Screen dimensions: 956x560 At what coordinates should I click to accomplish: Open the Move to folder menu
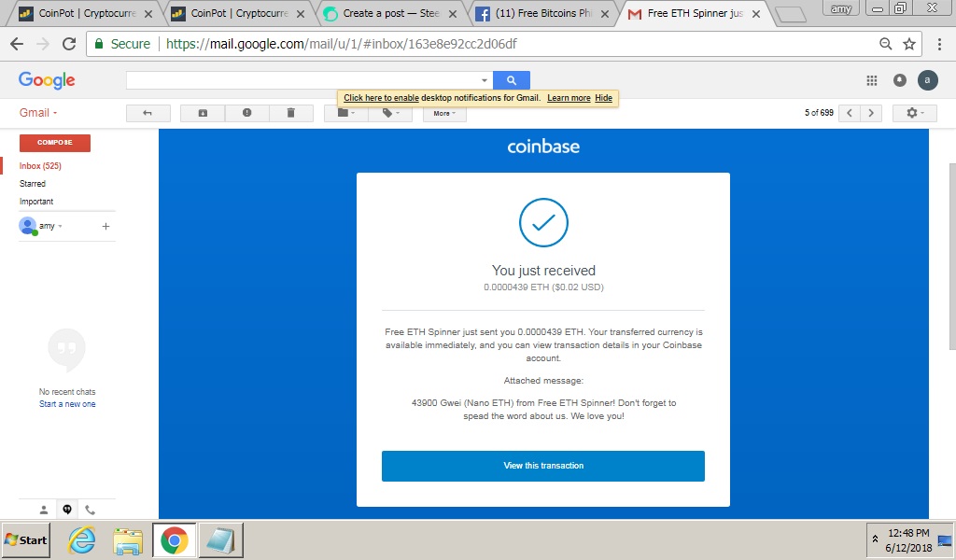tap(345, 113)
